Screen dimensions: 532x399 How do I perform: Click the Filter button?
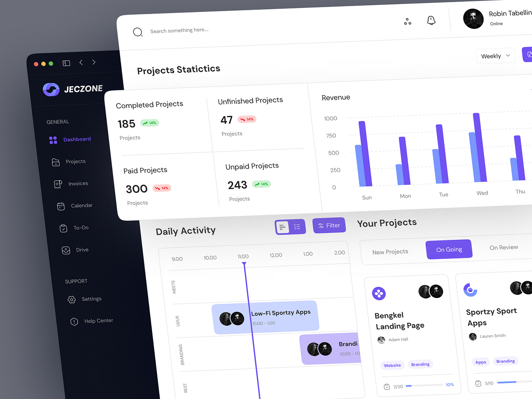[329, 225]
